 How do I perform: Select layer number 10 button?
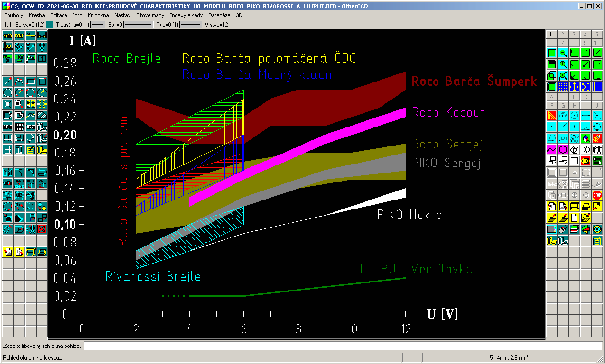(597, 43)
